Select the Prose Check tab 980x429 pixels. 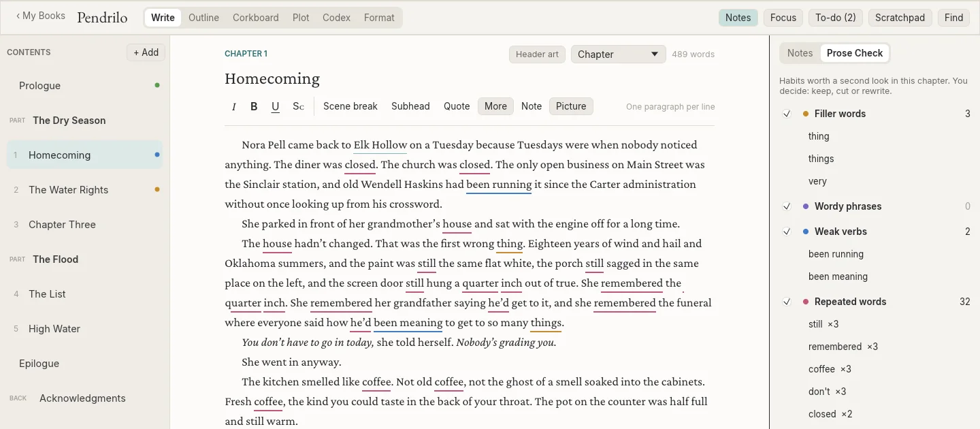click(x=855, y=53)
